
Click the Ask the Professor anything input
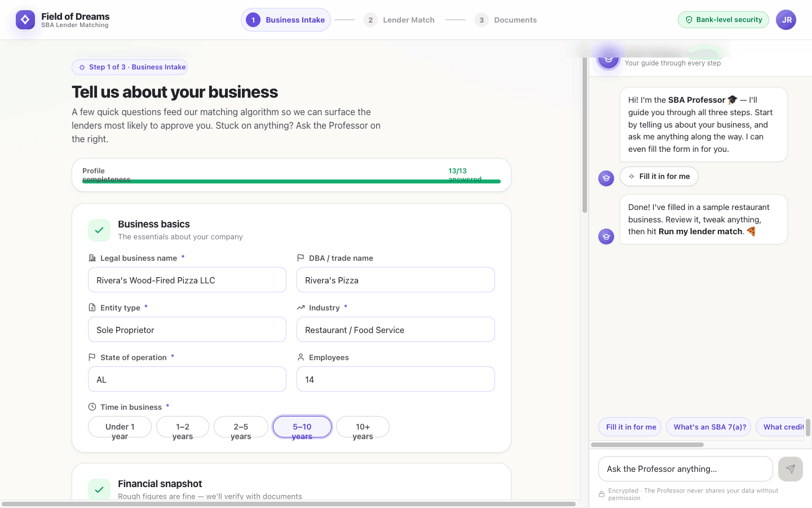(x=686, y=469)
